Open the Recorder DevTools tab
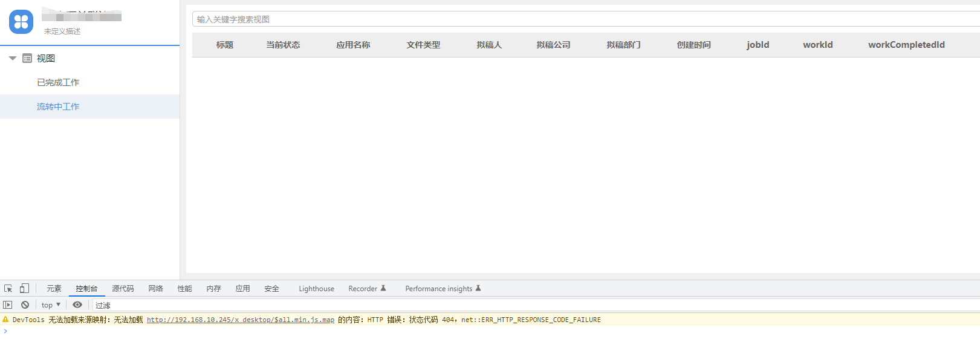 [x=367, y=289]
